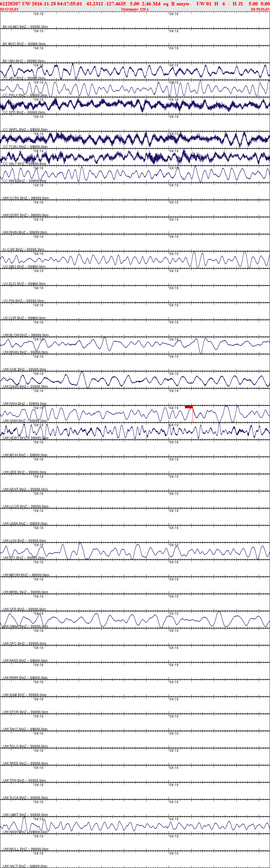Image resolution: width=270 pixels, height=868 pixels.
Task: Click the latitude 43.2312 in header
Action: (94, 4)
